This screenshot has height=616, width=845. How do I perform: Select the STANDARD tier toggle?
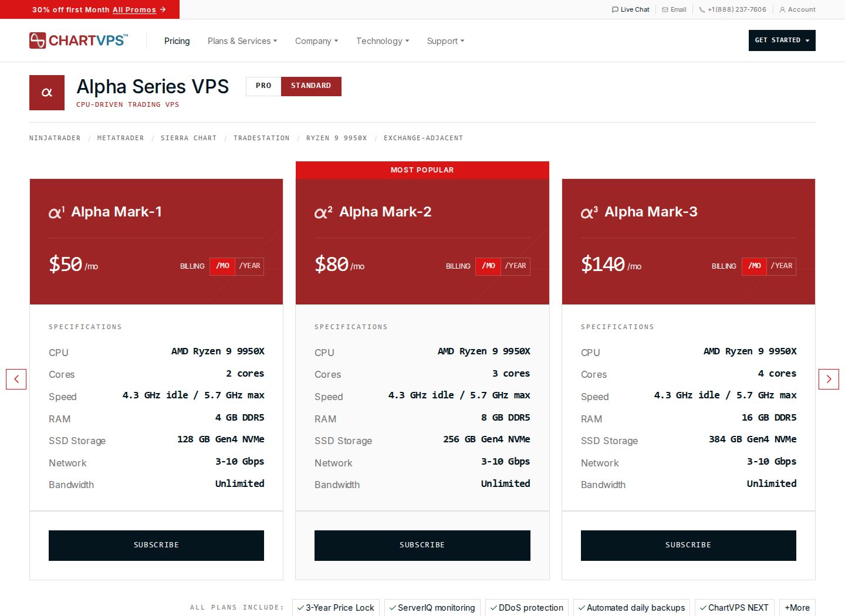coord(311,86)
